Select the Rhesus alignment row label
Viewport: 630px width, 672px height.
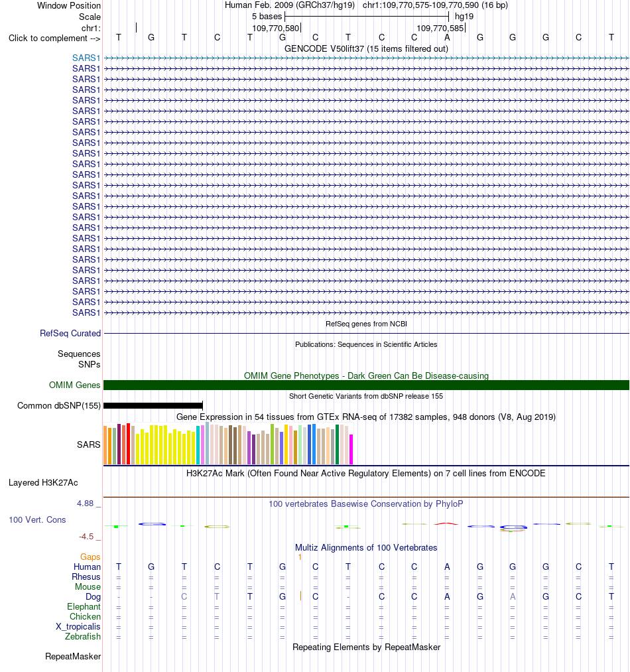tap(86, 577)
